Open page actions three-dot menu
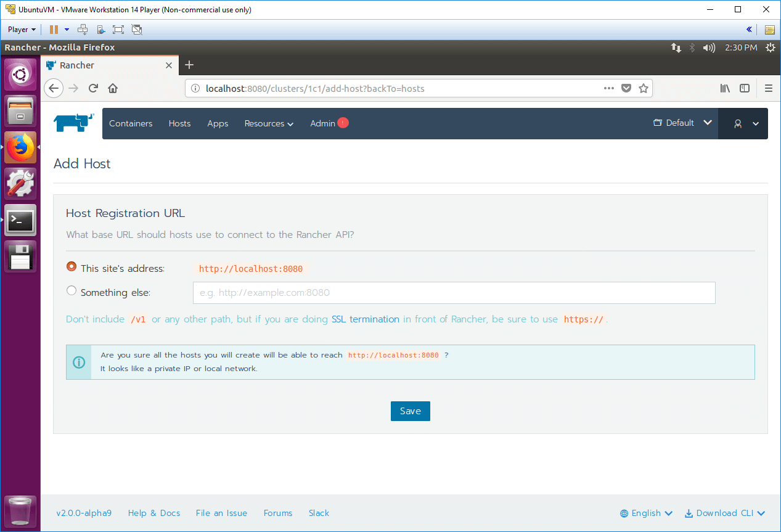This screenshot has height=532, width=781. [609, 88]
